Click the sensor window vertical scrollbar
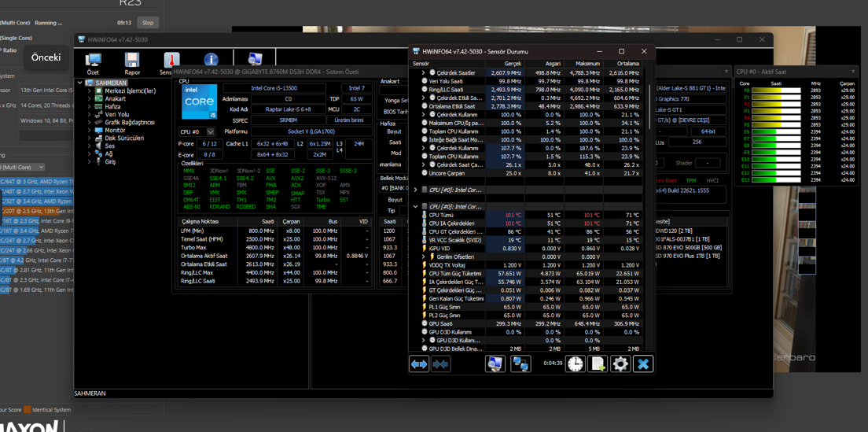This screenshot has width=868, height=432. tap(649, 108)
